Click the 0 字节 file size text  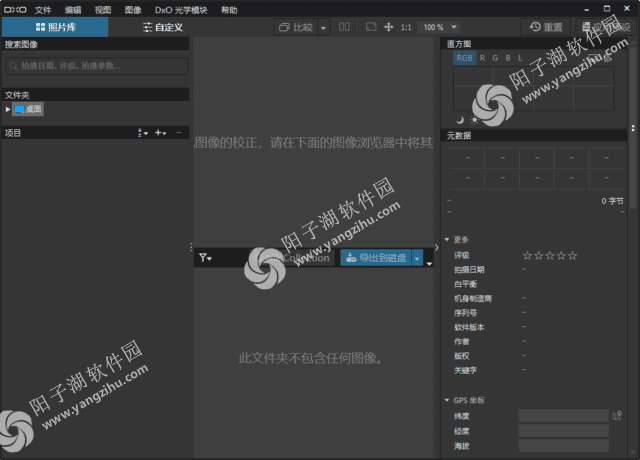612,201
